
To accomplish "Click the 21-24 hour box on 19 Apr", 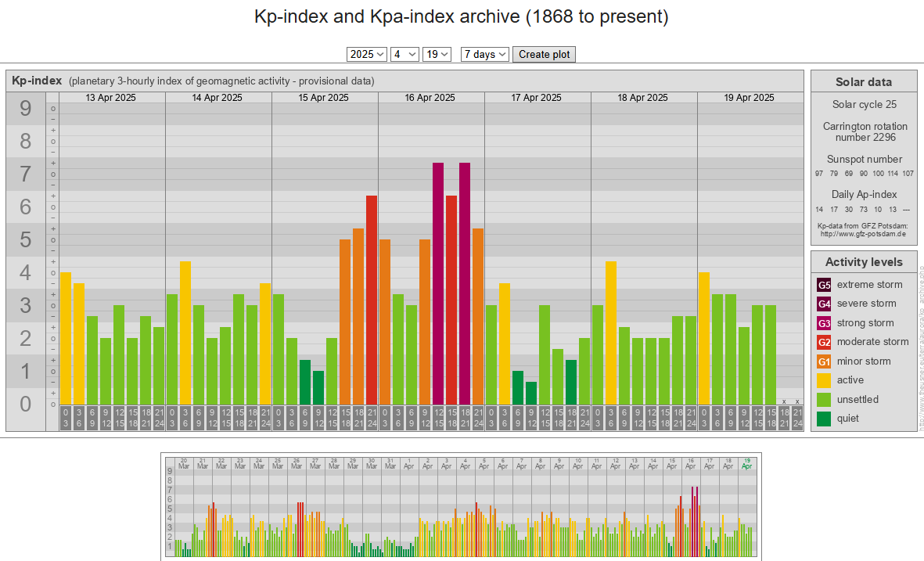I will point(796,418).
